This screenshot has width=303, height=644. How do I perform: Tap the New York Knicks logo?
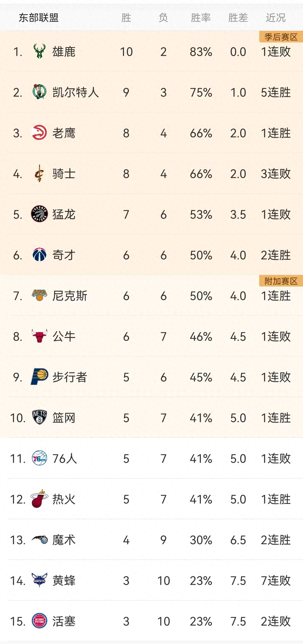click(x=39, y=295)
